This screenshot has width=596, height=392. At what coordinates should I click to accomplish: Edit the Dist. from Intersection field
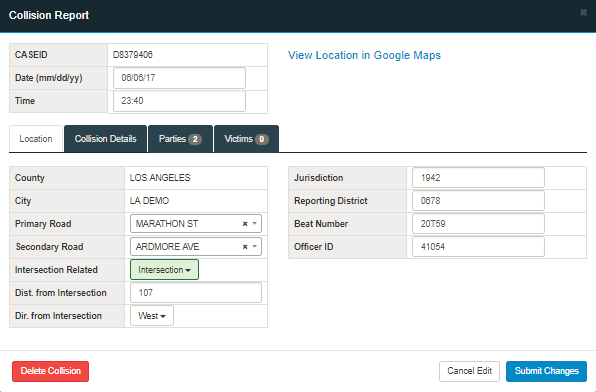coord(196,293)
